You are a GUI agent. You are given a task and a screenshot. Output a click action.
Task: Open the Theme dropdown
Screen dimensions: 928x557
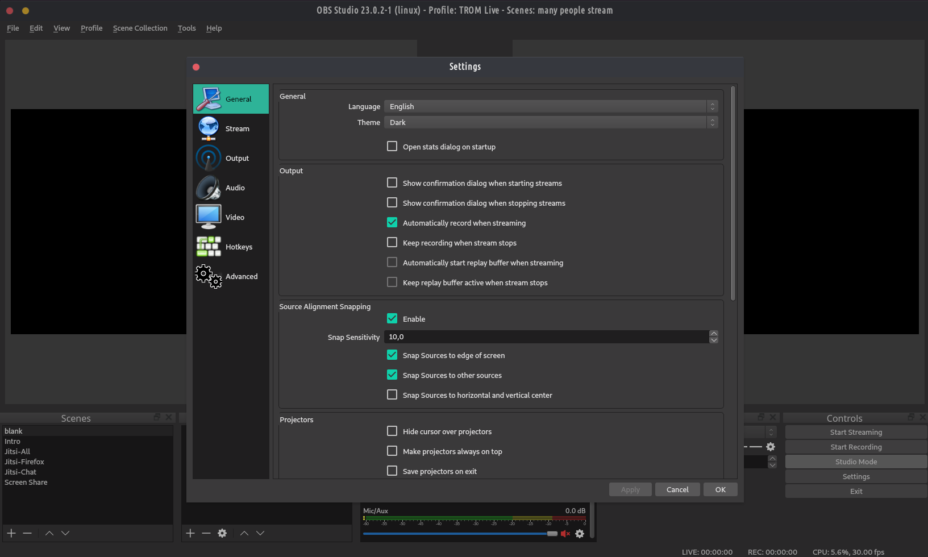[x=551, y=122]
